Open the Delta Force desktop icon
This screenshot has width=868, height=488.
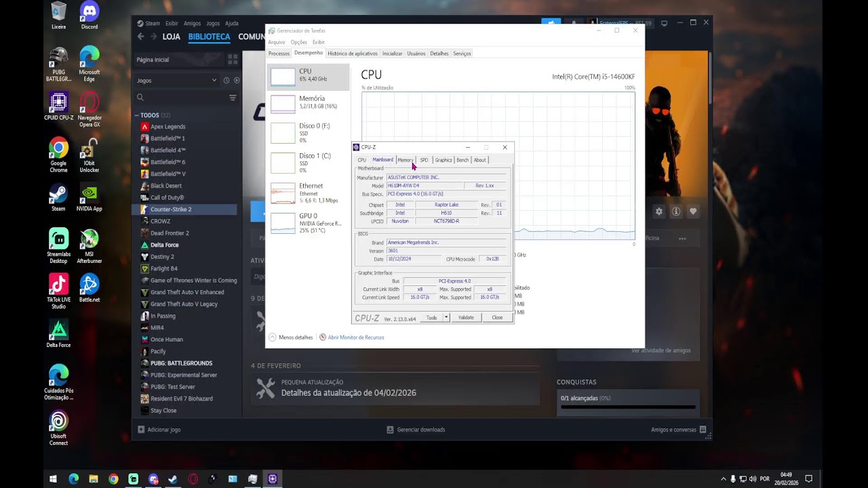[58, 333]
